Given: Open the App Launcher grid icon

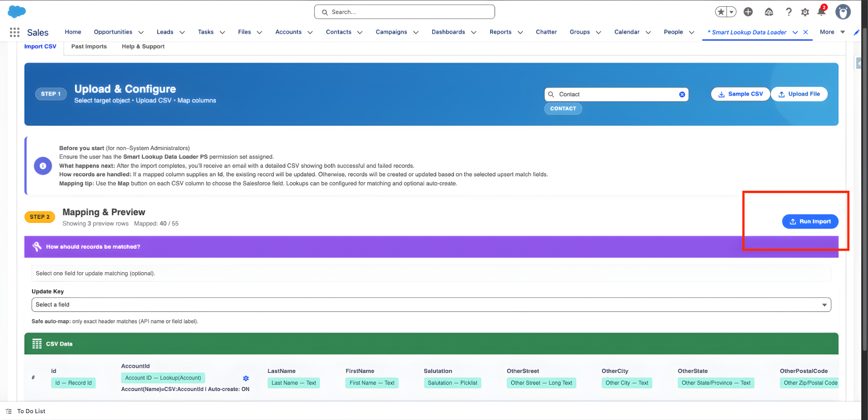Looking at the screenshot, I should coord(14,32).
